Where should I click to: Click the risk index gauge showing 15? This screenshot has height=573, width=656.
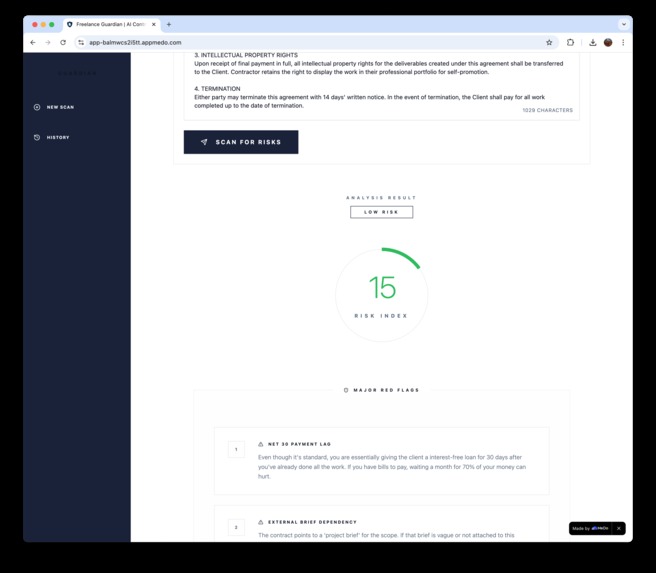point(382,295)
